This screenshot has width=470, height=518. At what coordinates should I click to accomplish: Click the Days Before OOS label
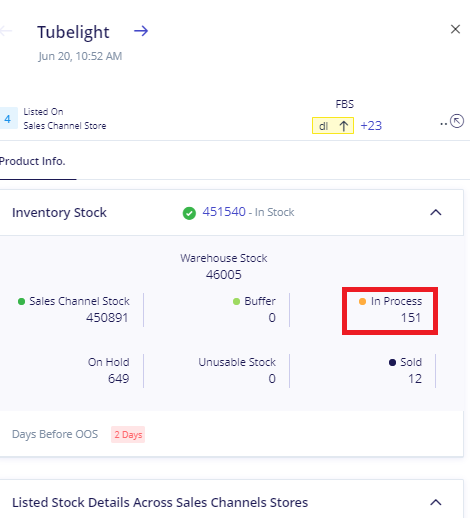55,434
